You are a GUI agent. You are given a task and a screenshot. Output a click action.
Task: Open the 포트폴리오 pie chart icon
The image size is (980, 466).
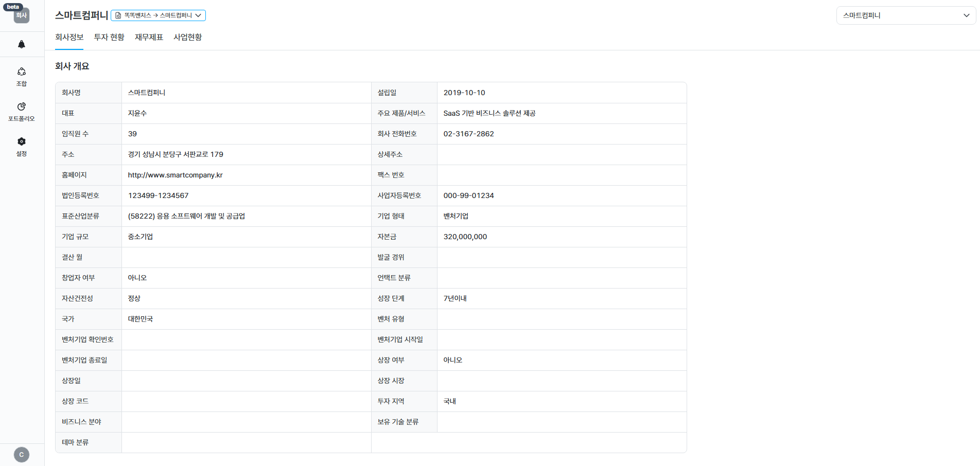pyautogui.click(x=22, y=107)
